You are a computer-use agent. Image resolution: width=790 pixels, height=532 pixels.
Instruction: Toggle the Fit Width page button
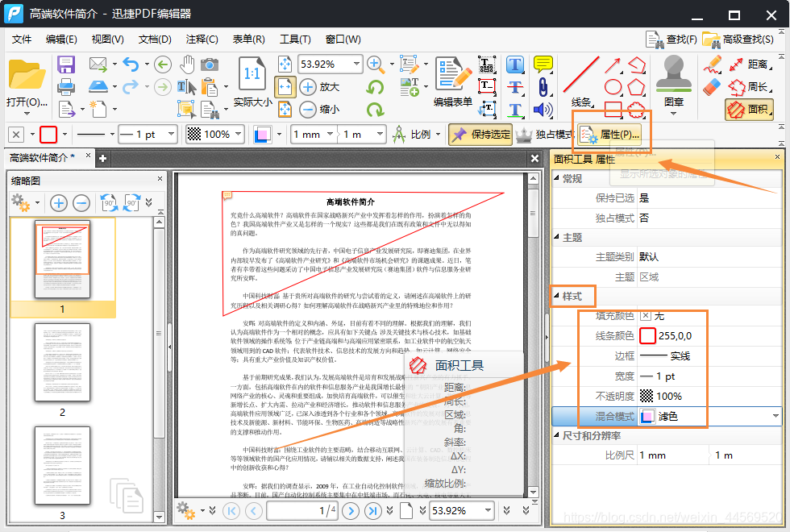[x=285, y=87]
